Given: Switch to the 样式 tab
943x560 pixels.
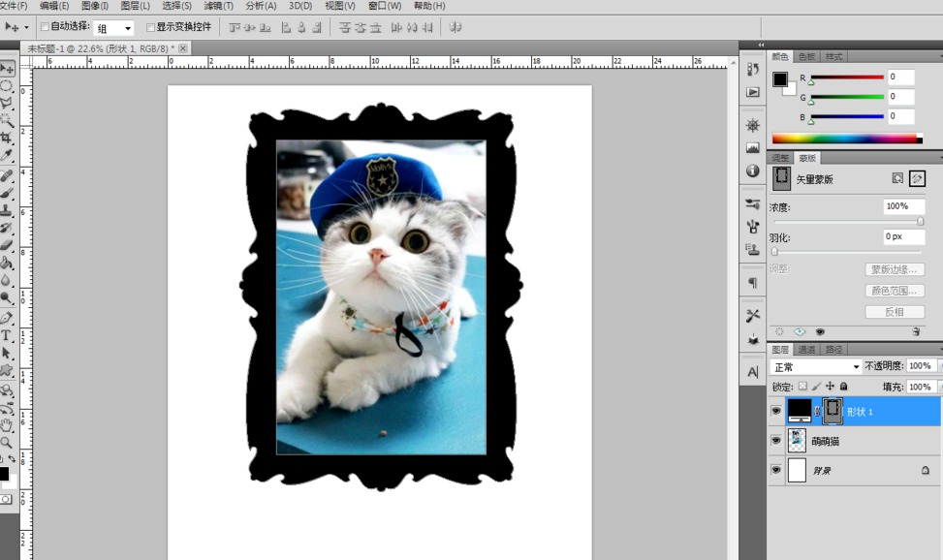Looking at the screenshot, I should (x=834, y=56).
